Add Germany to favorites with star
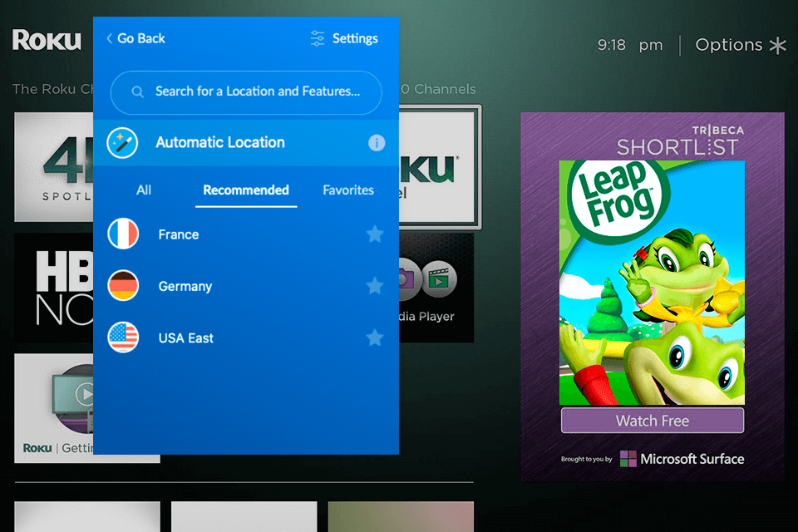 point(375,286)
